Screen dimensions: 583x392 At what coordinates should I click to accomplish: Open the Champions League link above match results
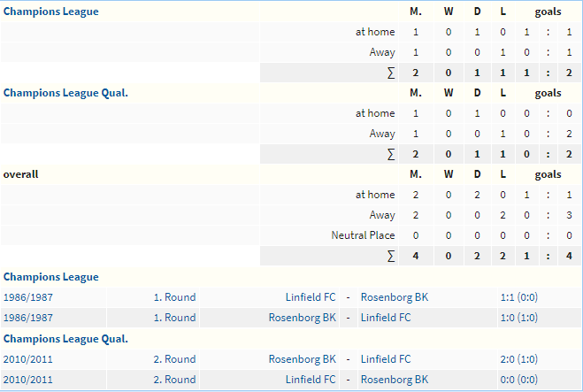click(51, 277)
